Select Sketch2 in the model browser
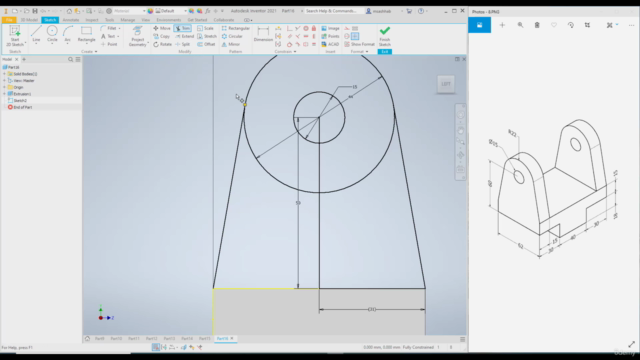This screenshot has width=640, height=360. tap(20, 100)
